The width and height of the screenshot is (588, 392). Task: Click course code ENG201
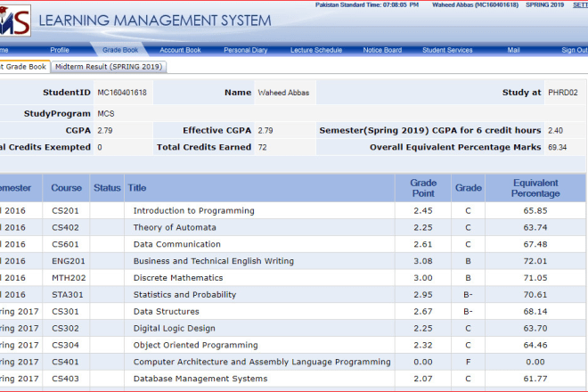69,261
